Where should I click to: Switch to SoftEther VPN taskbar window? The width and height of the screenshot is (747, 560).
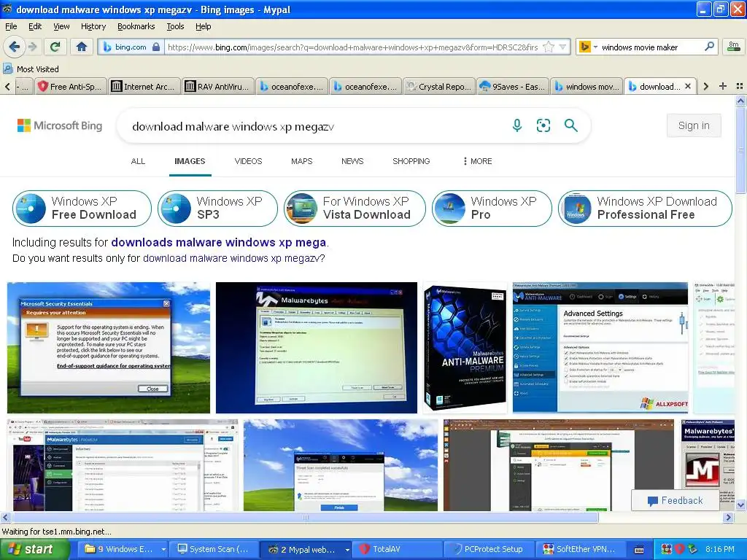(580, 549)
